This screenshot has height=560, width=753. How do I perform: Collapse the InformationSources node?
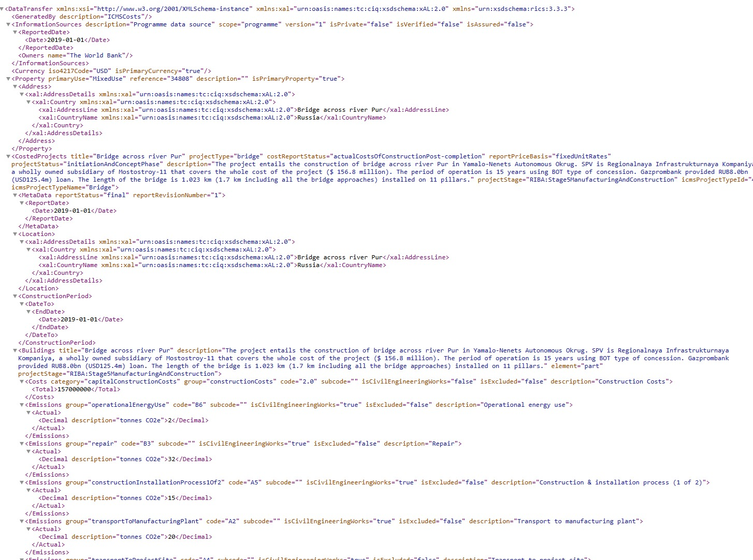(x=8, y=24)
